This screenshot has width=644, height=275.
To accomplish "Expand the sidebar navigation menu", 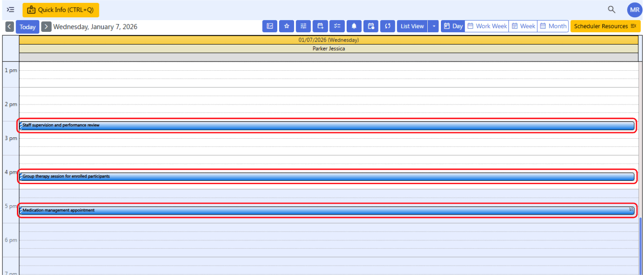I will coord(10,9).
